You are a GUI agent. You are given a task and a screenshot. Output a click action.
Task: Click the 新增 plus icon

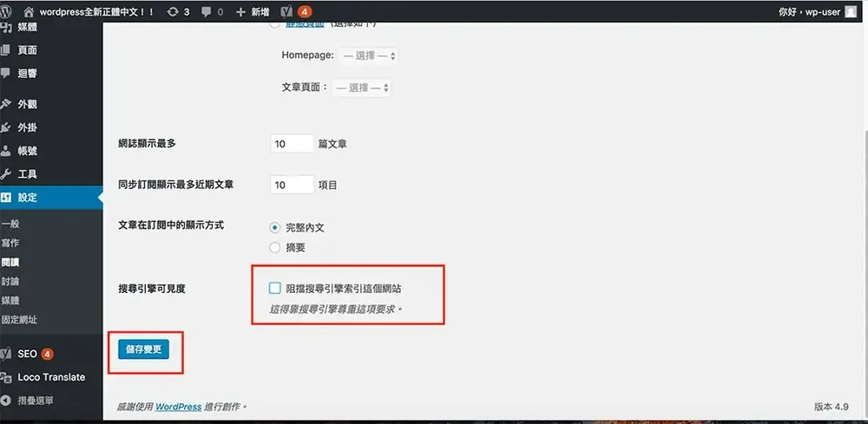pos(240,11)
